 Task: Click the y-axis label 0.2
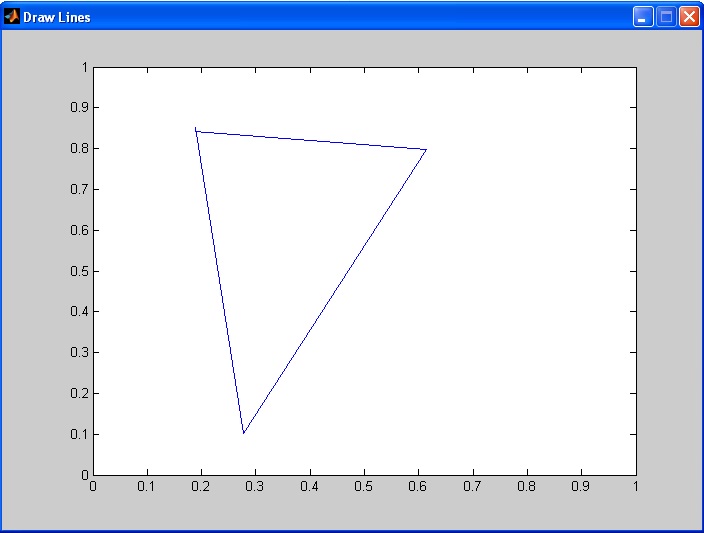coord(79,393)
